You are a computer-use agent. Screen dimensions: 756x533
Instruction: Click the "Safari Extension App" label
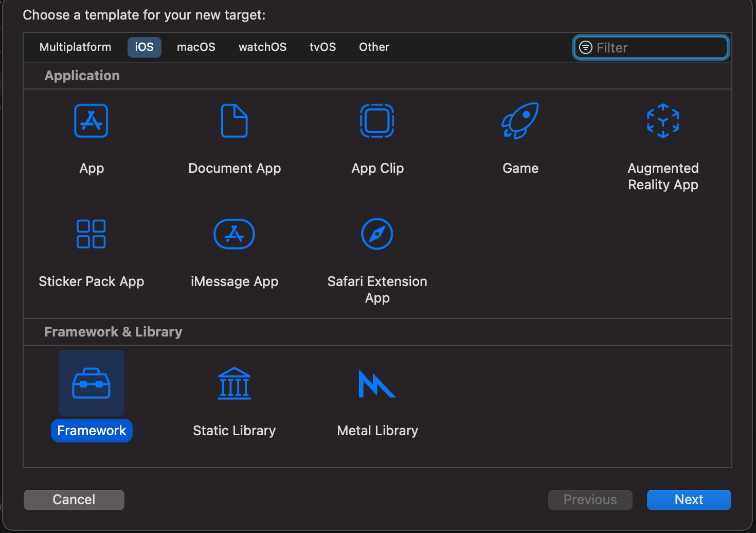click(x=377, y=290)
